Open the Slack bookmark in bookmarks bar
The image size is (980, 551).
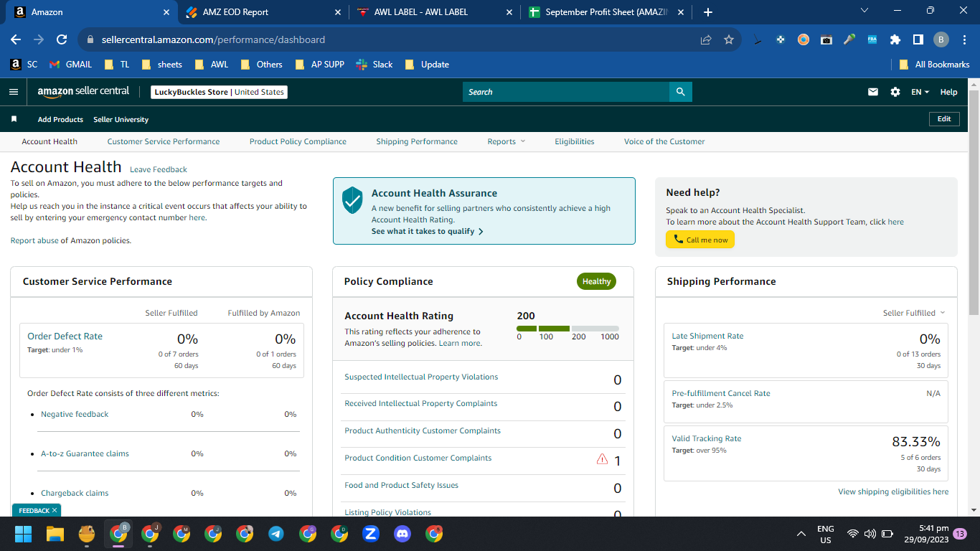(x=374, y=65)
